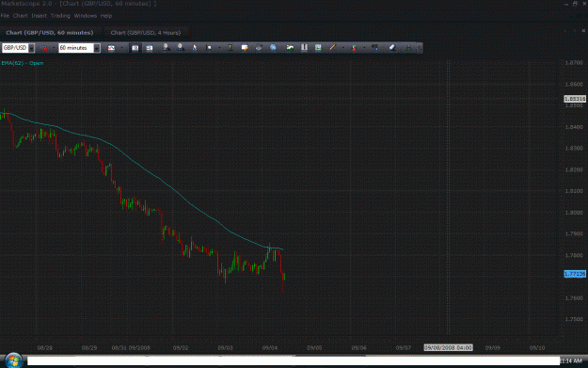The width and height of the screenshot is (588, 368).
Task: Click the white double-bar columns icon
Action: point(304,48)
